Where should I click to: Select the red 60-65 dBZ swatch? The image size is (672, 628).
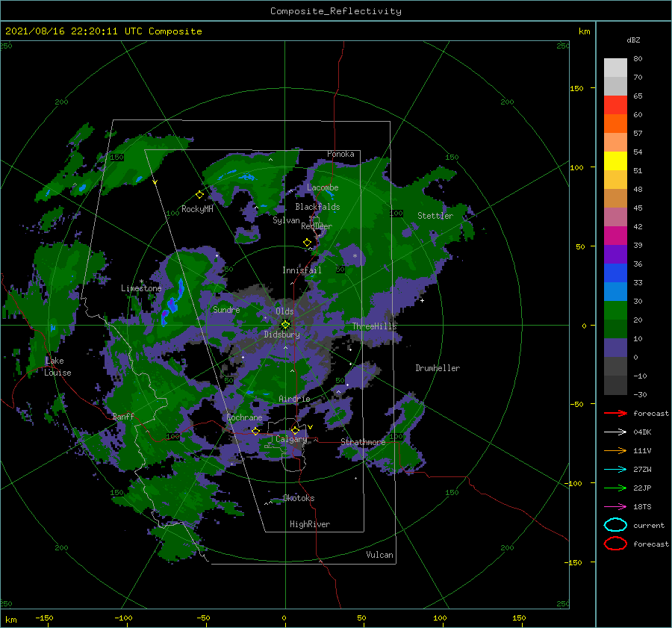tap(615, 105)
